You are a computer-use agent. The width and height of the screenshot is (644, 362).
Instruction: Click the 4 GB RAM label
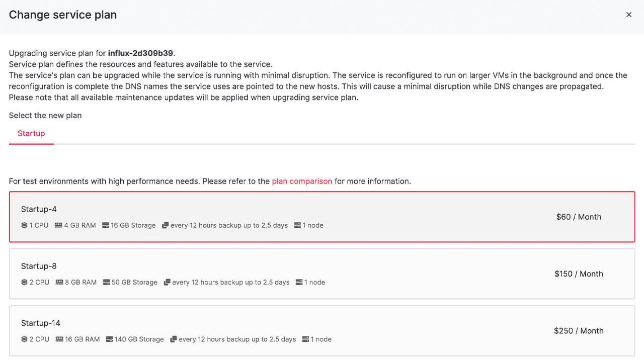pos(80,225)
